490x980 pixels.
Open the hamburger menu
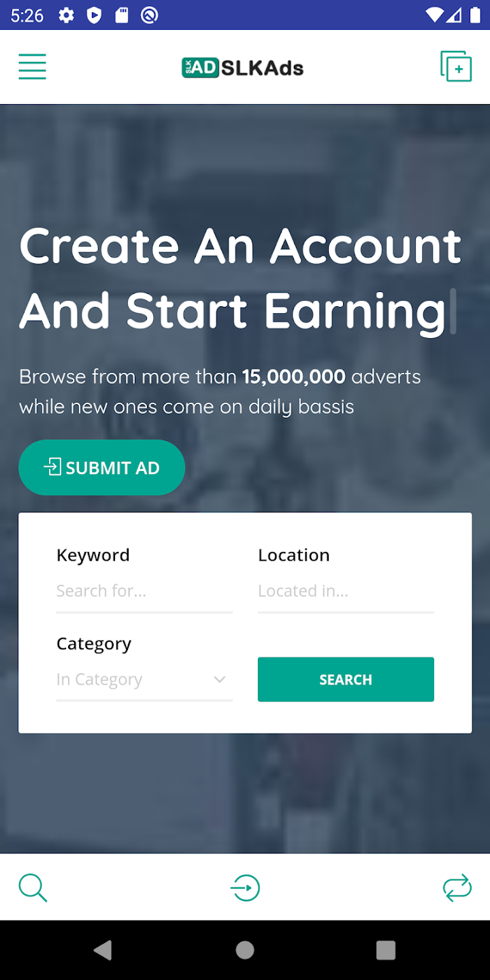(32, 67)
